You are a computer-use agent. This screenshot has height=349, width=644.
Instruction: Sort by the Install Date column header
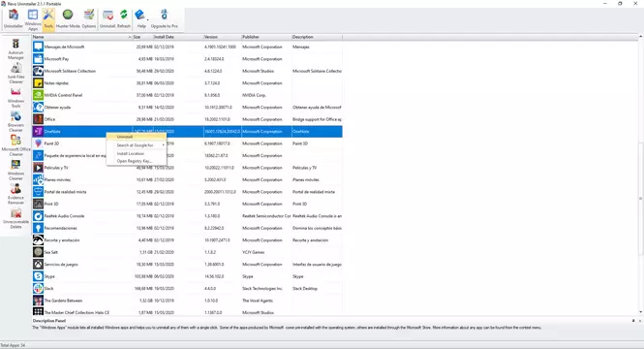pos(178,37)
